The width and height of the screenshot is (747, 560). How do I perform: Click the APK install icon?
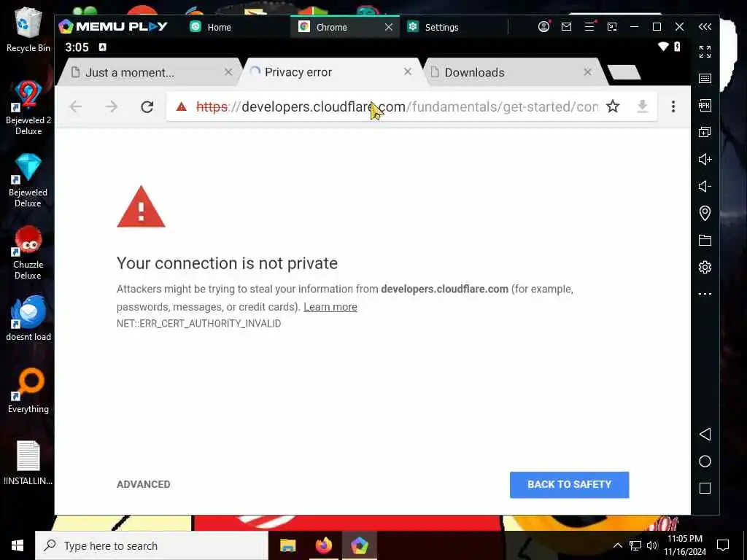tap(705, 105)
